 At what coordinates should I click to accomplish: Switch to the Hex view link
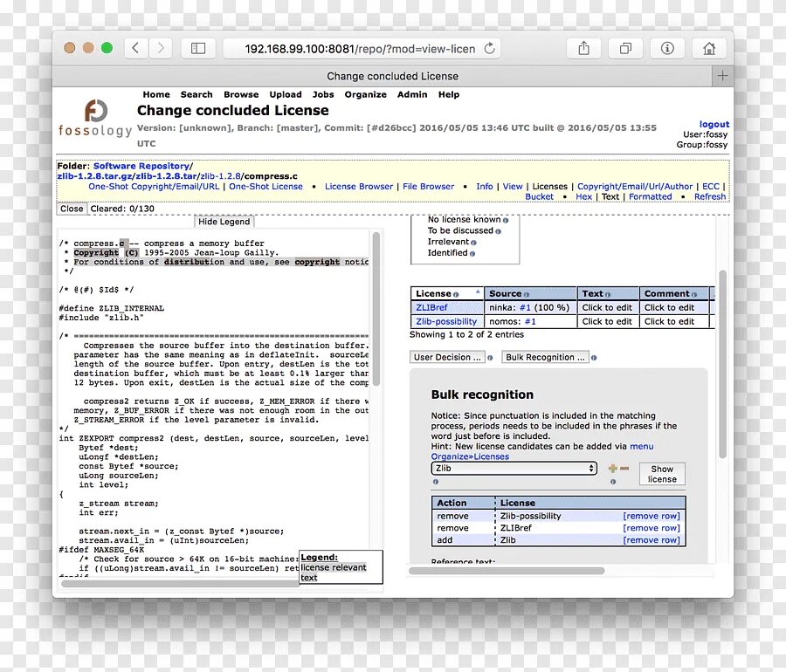click(x=584, y=196)
